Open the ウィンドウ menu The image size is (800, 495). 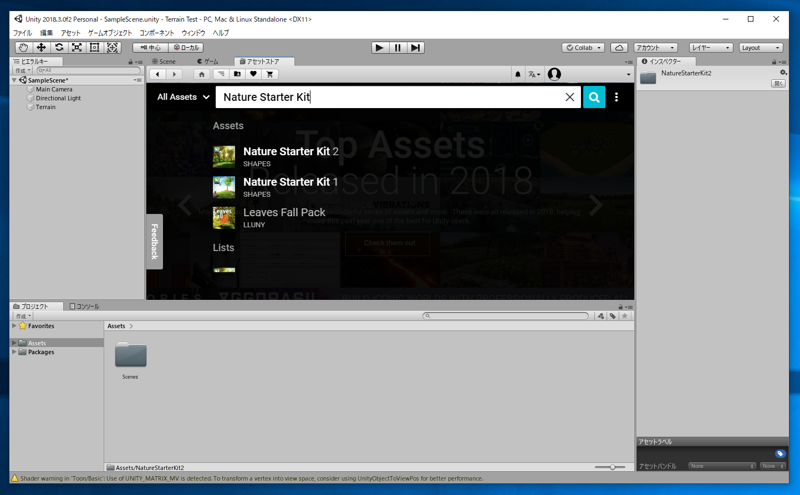coord(193,33)
